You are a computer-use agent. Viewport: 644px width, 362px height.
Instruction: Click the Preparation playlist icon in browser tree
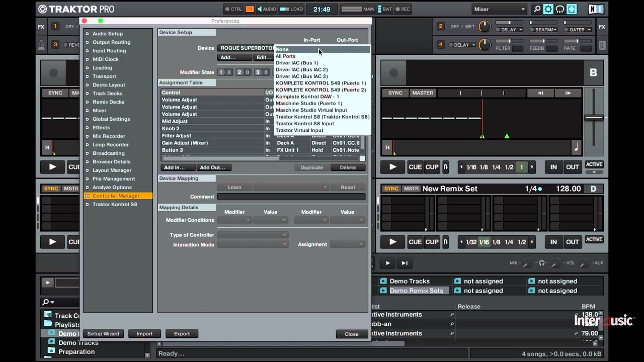(51, 351)
